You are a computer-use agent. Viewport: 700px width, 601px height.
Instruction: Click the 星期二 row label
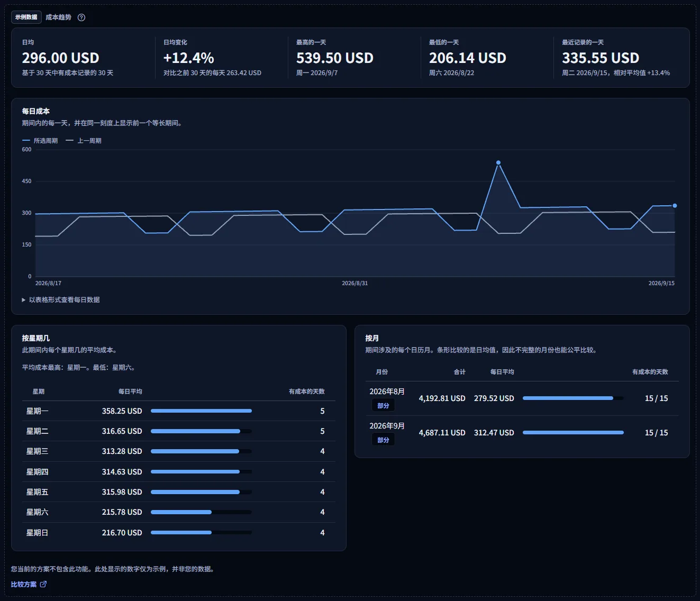pyautogui.click(x=37, y=431)
